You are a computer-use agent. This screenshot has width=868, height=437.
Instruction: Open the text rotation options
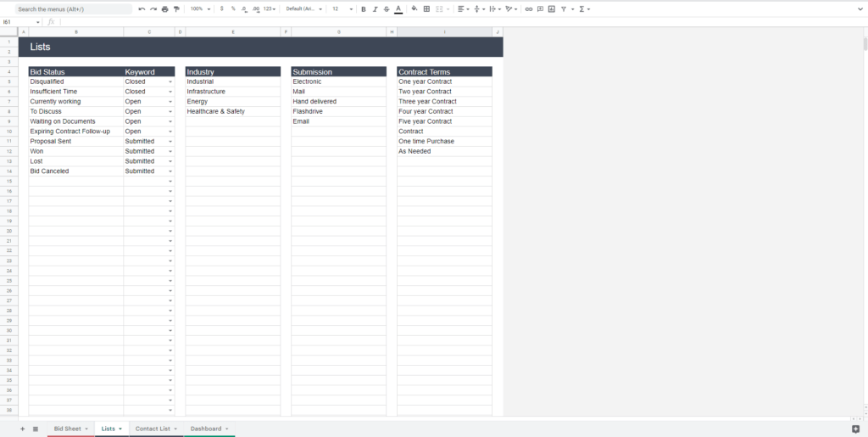coord(511,9)
